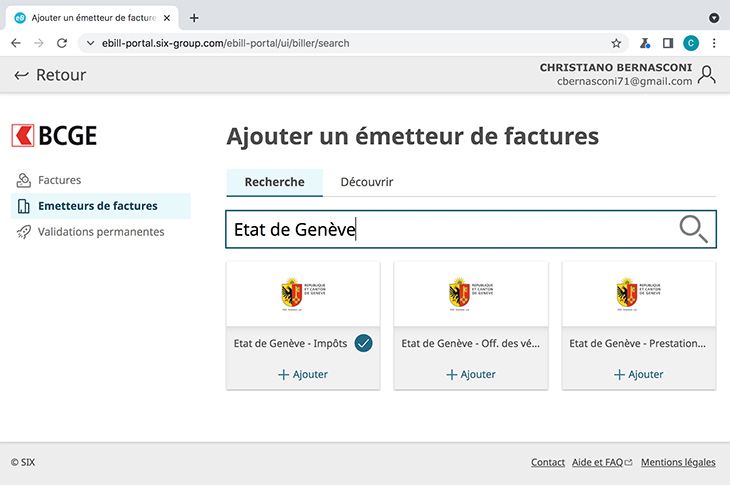Click the Prestation... card logo

pos(639,294)
